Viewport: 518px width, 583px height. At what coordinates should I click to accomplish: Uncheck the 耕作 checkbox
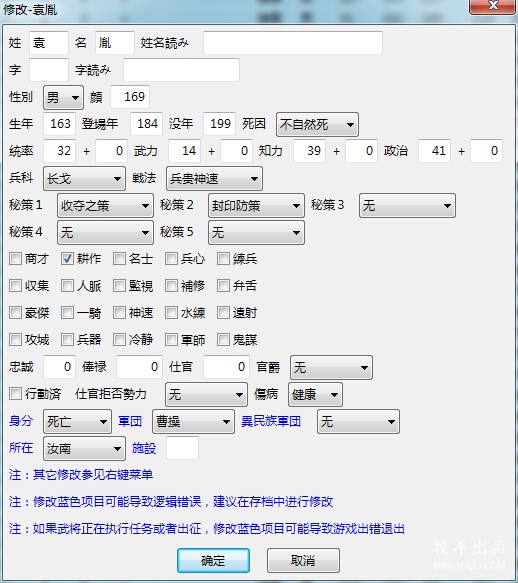point(67,258)
